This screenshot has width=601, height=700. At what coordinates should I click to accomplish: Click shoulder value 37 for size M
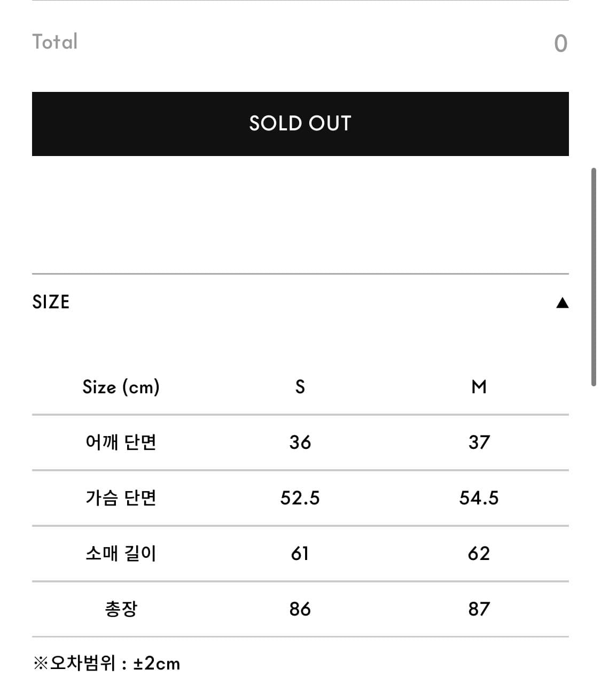click(x=479, y=442)
